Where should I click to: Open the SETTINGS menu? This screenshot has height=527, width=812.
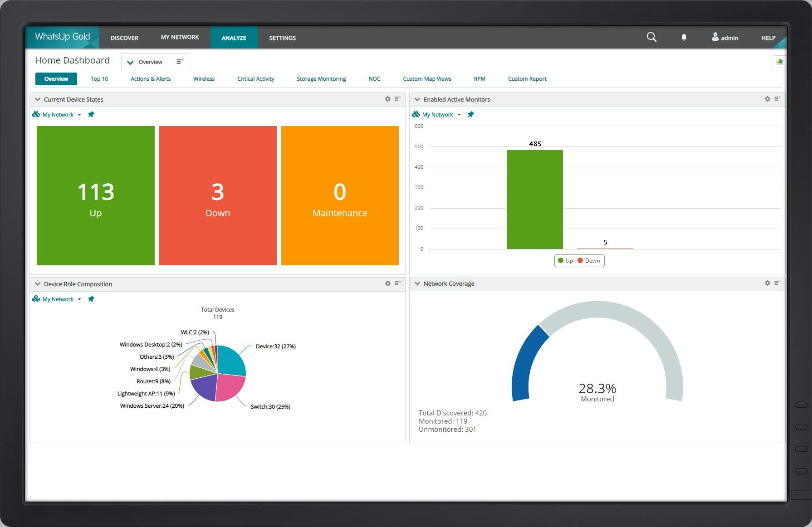click(282, 38)
